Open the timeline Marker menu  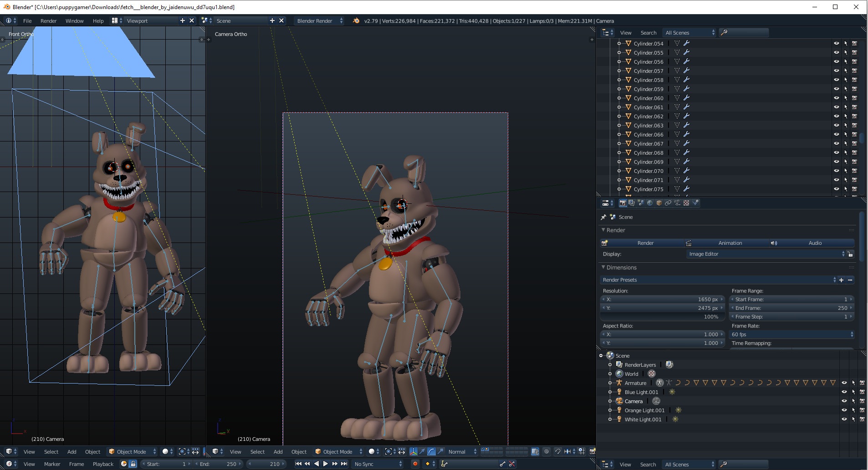click(x=52, y=464)
